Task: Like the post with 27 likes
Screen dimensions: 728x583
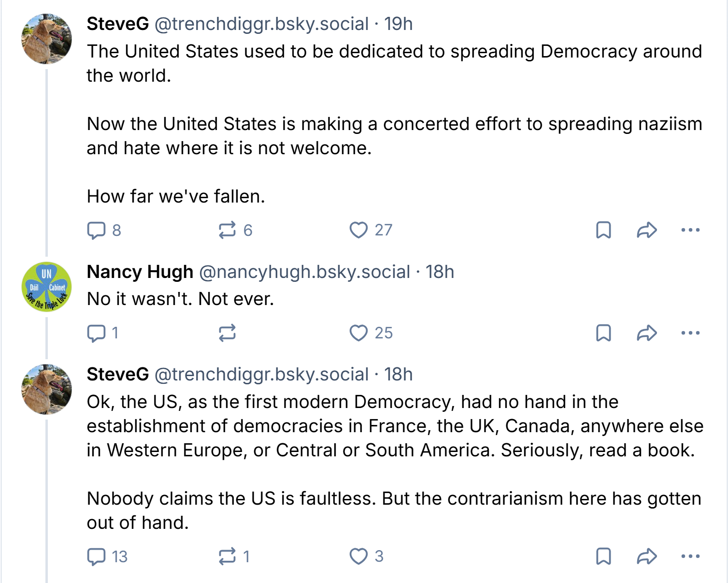Action: [358, 230]
